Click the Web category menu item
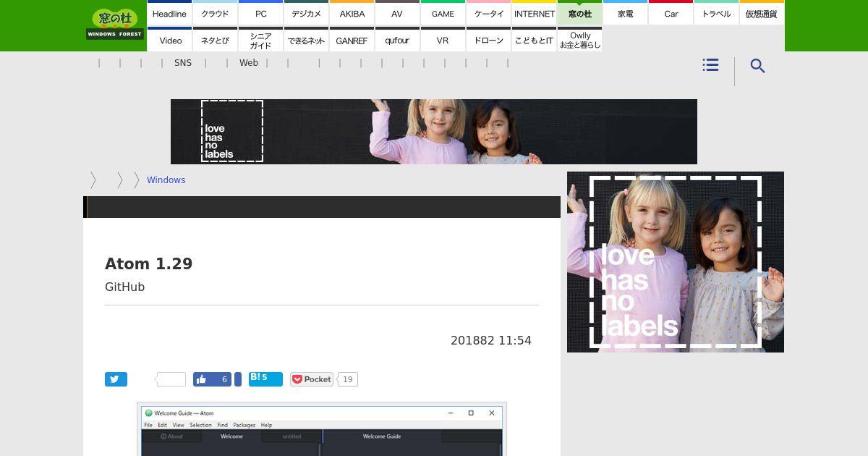This screenshot has height=456, width=868. point(249,63)
